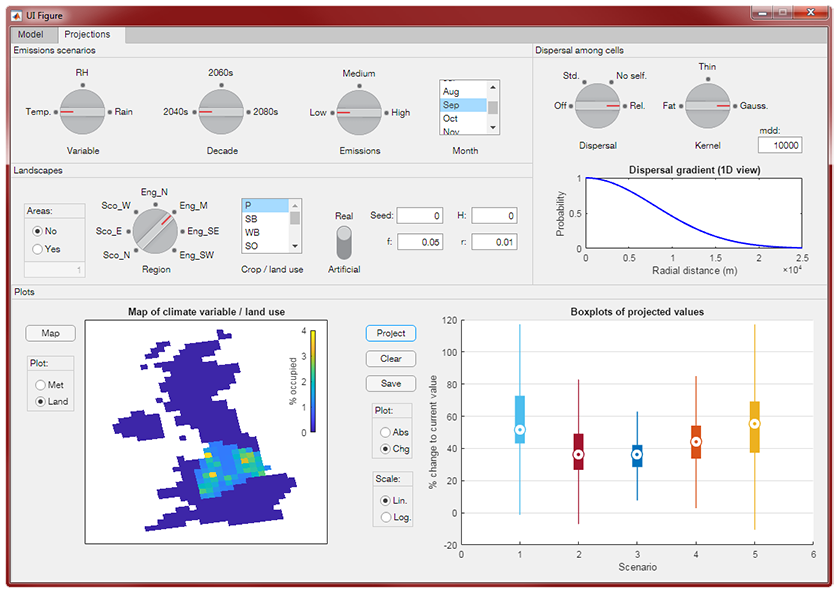839x599 pixels.
Task: Select WB in crop list
Action: click(266, 232)
